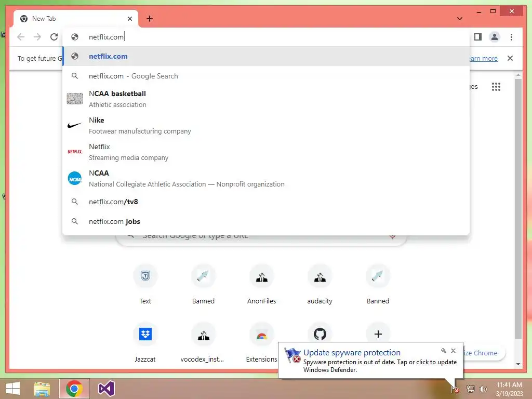Click the network tray icon
Screen dimensions: 532x399
point(471,389)
